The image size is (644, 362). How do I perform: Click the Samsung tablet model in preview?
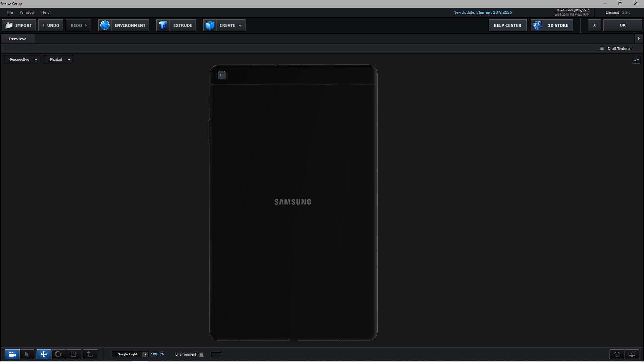[293, 202]
